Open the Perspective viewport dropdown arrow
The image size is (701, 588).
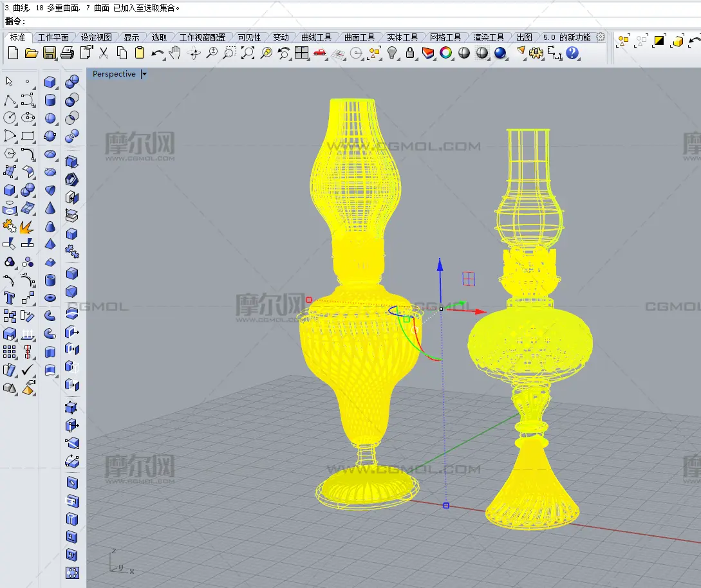coord(144,74)
